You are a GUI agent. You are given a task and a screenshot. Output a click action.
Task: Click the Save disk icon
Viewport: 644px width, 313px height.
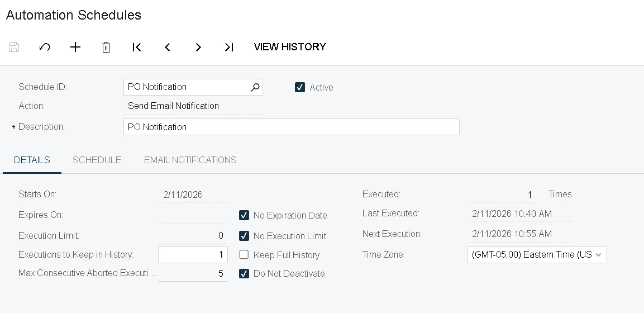click(14, 48)
